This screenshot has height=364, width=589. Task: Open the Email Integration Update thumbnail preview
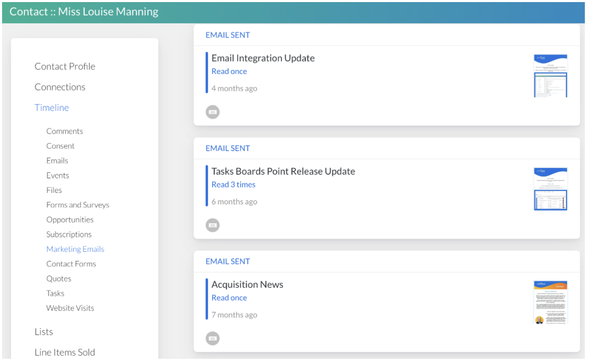click(550, 76)
